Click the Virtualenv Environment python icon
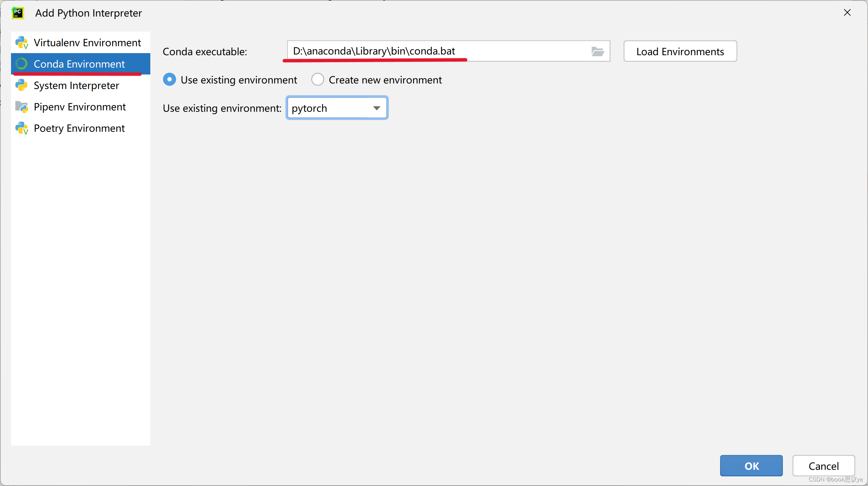 (21, 43)
